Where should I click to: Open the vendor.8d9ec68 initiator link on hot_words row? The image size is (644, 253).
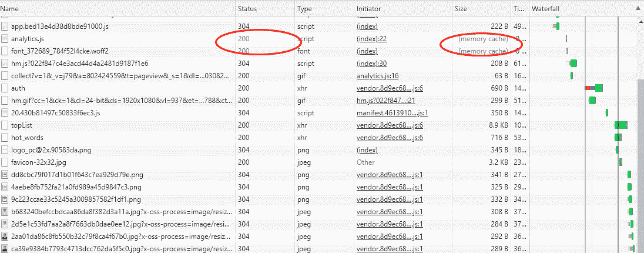(390, 138)
